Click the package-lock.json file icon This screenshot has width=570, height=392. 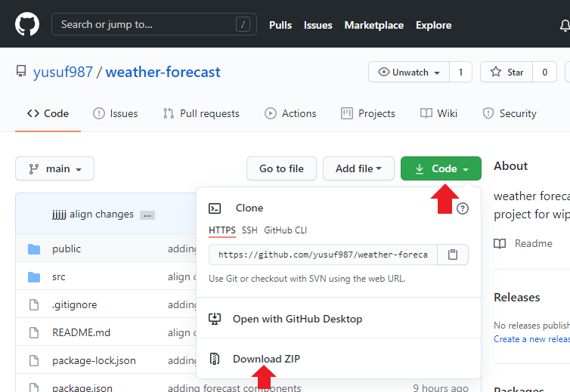(x=34, y=360)
